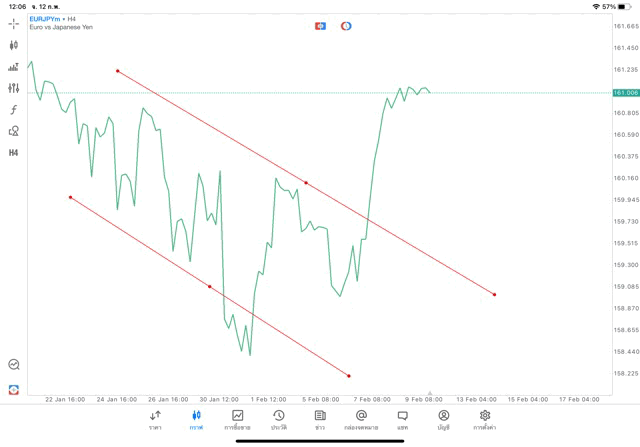Click the red-blue clock icon atop chart
This screenshot has width=640, height=447.
click(x=346, y=26)
